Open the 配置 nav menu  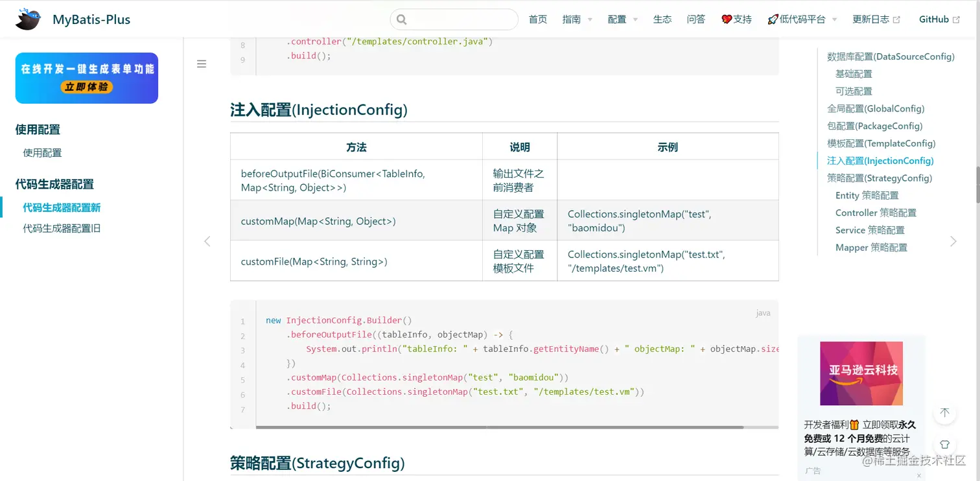(x=617, y=19)
